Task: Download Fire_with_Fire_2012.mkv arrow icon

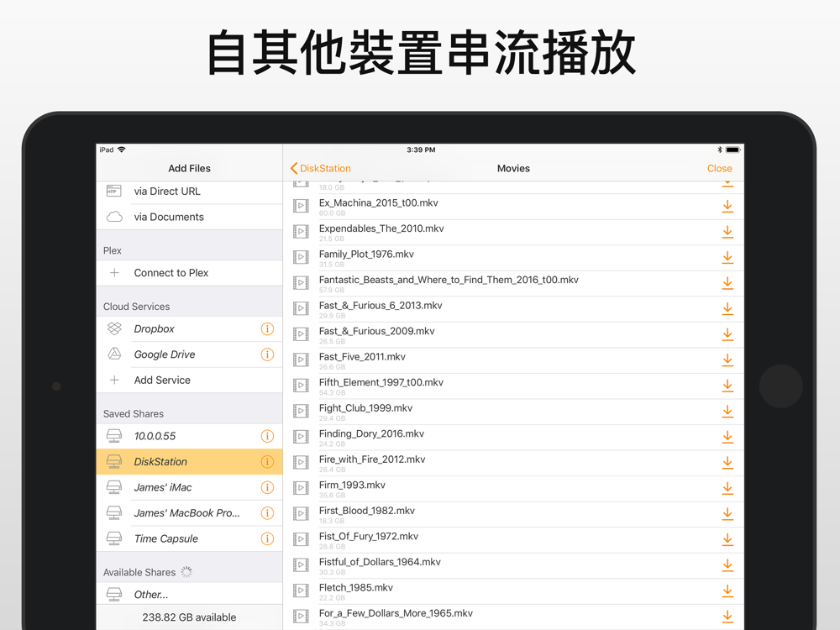Action: [x=727, y=462]
